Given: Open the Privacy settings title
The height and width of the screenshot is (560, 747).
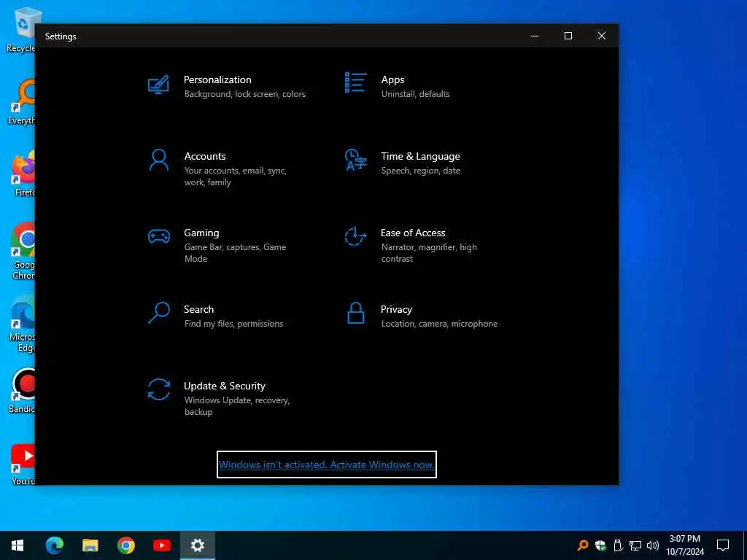Looking at the screenshot, I should 396,309.
